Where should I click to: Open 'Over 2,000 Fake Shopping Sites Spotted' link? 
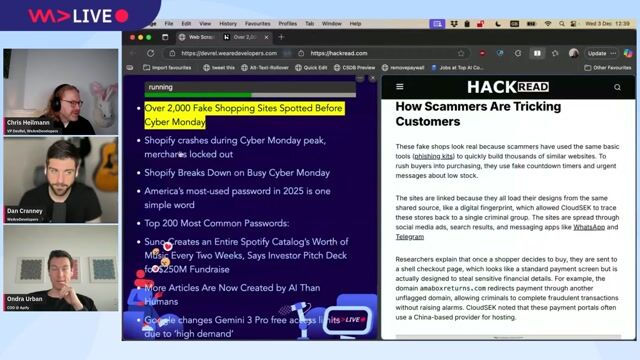point(244,115)
